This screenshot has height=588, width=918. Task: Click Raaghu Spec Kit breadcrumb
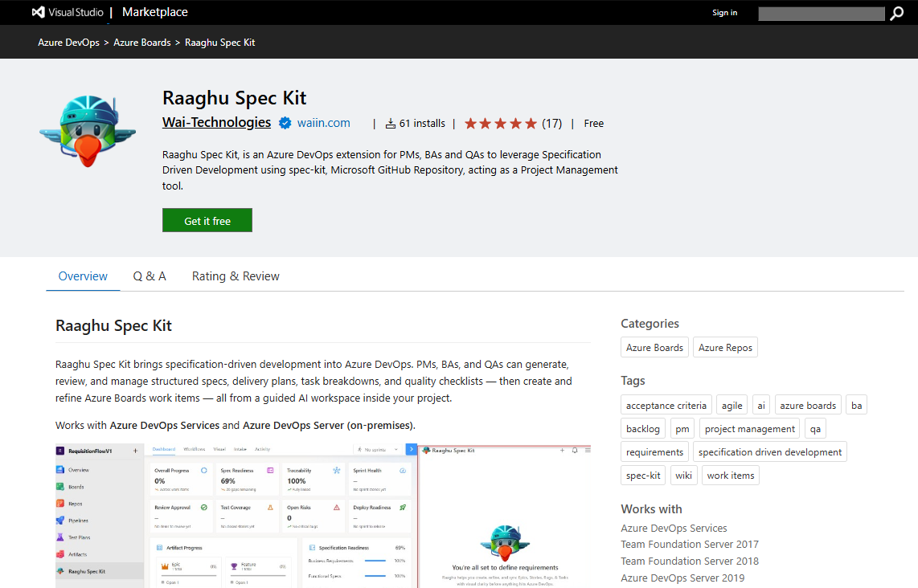click(220, 43)
